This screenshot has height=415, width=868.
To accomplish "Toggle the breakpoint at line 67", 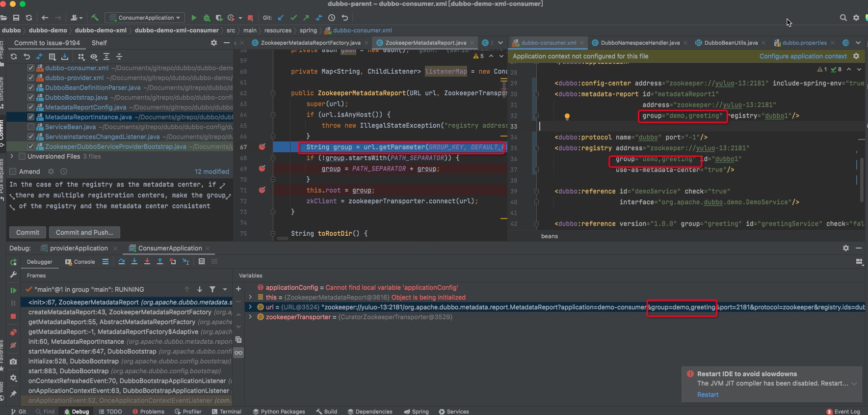I will [262, 147].
